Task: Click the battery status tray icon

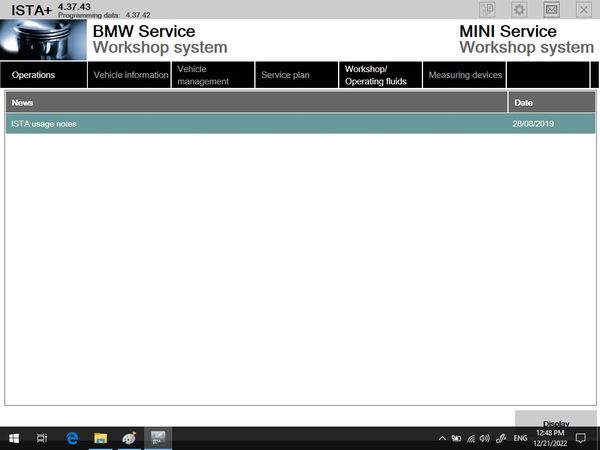Action: 456,439
